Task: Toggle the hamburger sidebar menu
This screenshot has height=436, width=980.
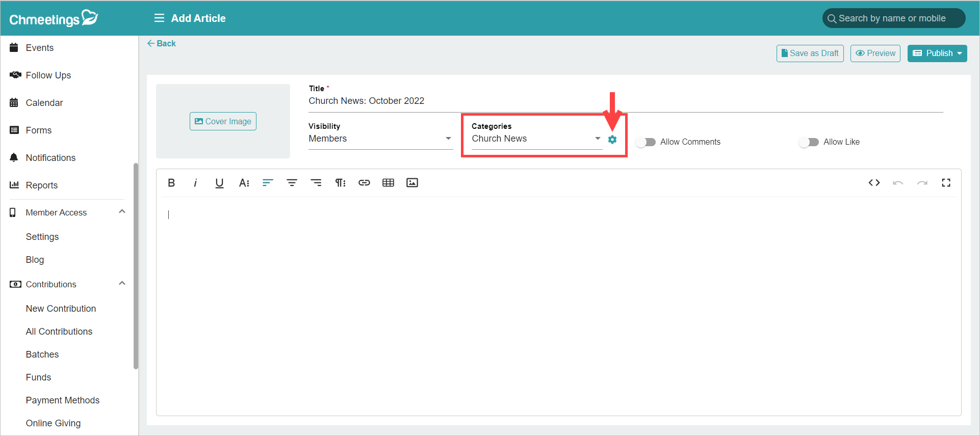Action: tap(159, 18)
